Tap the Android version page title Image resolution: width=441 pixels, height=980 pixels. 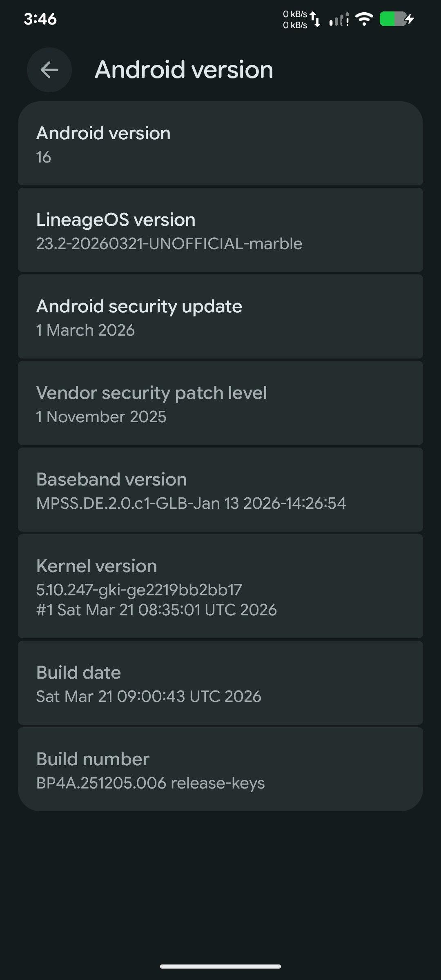tap(184, 70)
